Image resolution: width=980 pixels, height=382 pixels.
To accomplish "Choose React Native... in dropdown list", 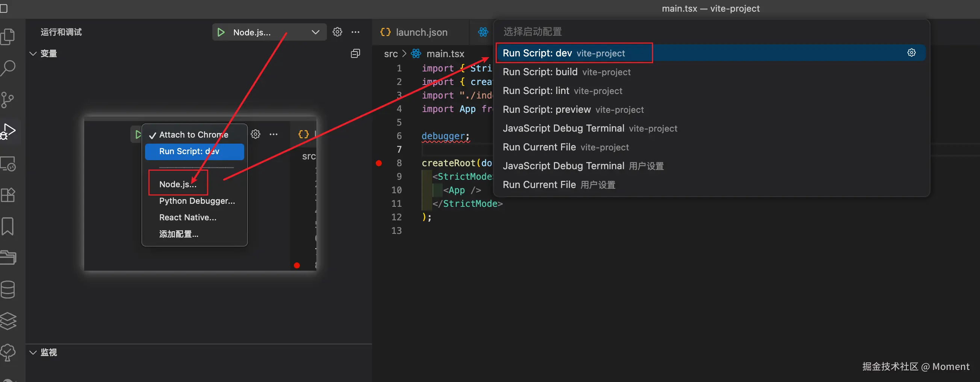I will tap(194, 217).
